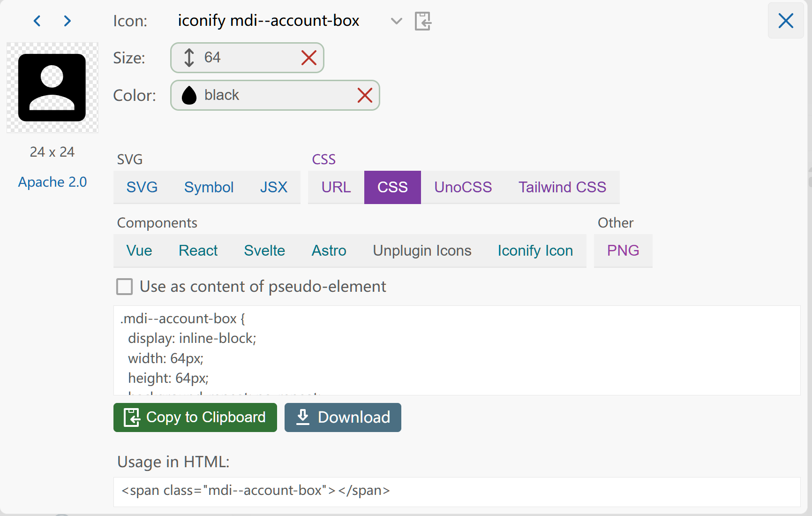Image resolution: width=812 pixels, height=516 pixels.
Task: Switch to the React component tab
Action: [198, 250]
